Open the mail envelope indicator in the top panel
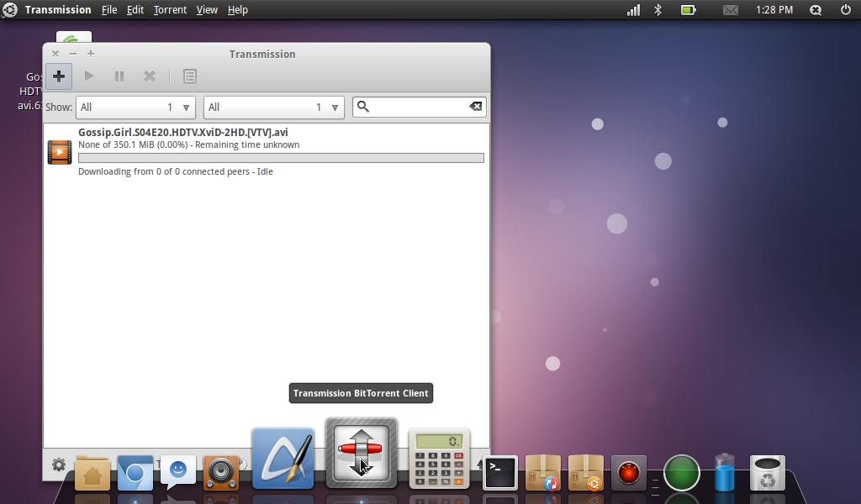Image resolution: width=861 pixels, height=504 pixels. point(731,10)
